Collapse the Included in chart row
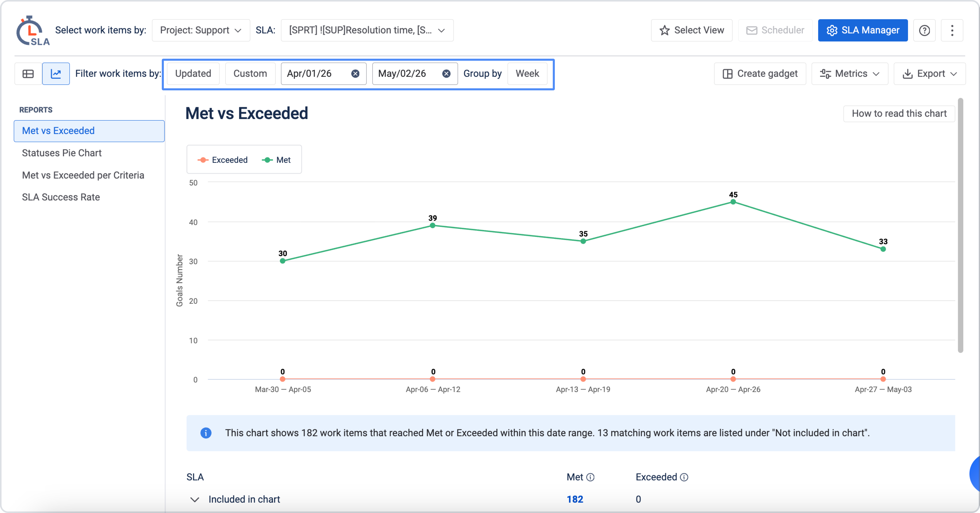The width and height of the screenshot is (980, 513). pos(195,499)
